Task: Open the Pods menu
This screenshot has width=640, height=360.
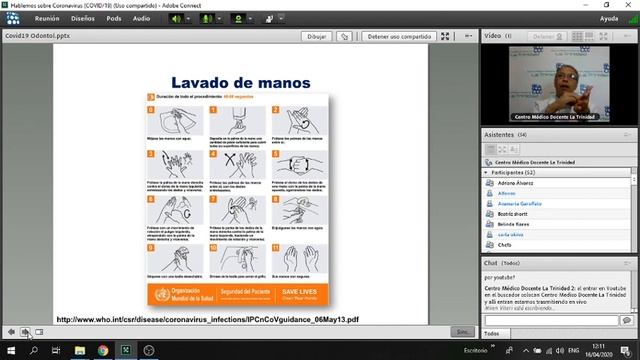Action: (x=114, y=19)
